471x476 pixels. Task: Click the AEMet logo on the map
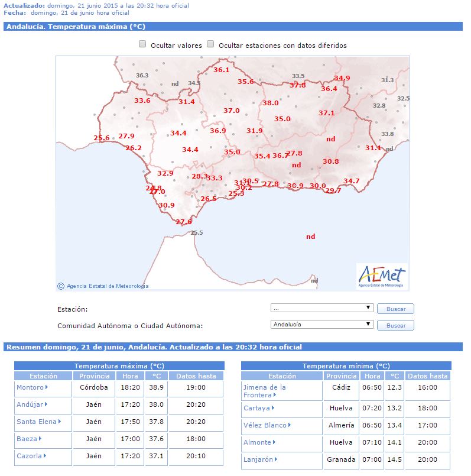point(382,276)
